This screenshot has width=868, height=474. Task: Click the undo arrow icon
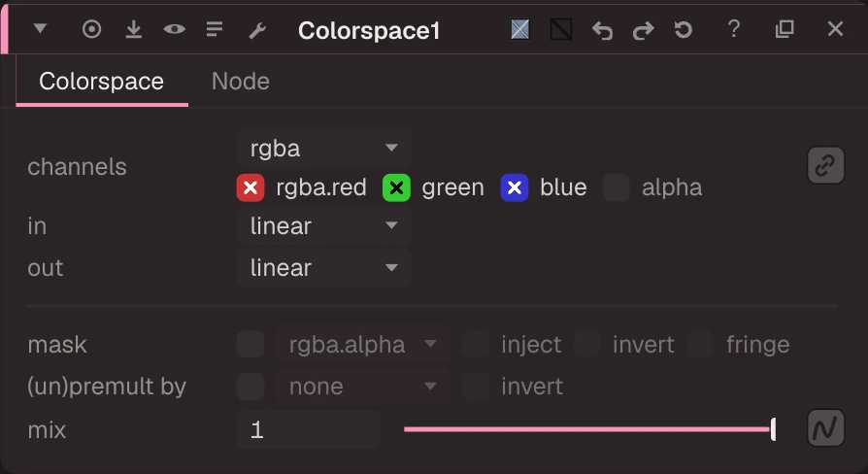[602, 30]
